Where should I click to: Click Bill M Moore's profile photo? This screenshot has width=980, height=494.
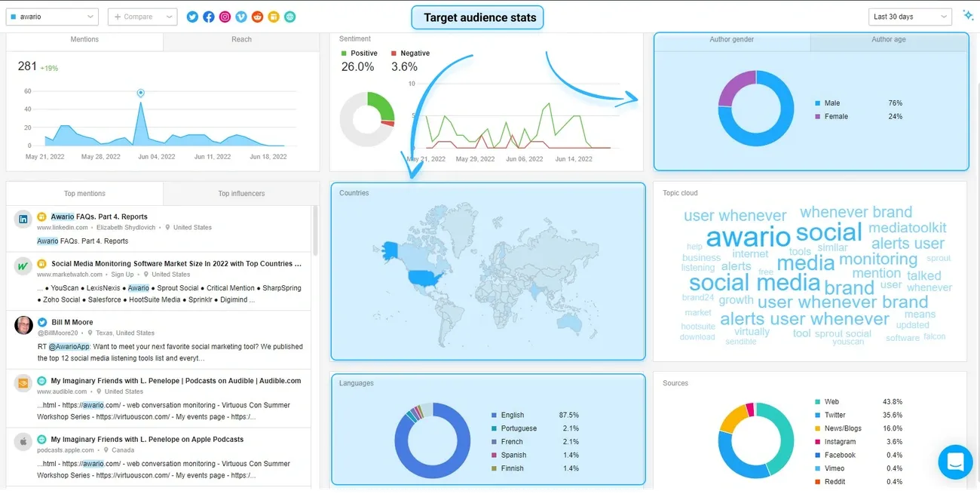click(x=23, y=325)
